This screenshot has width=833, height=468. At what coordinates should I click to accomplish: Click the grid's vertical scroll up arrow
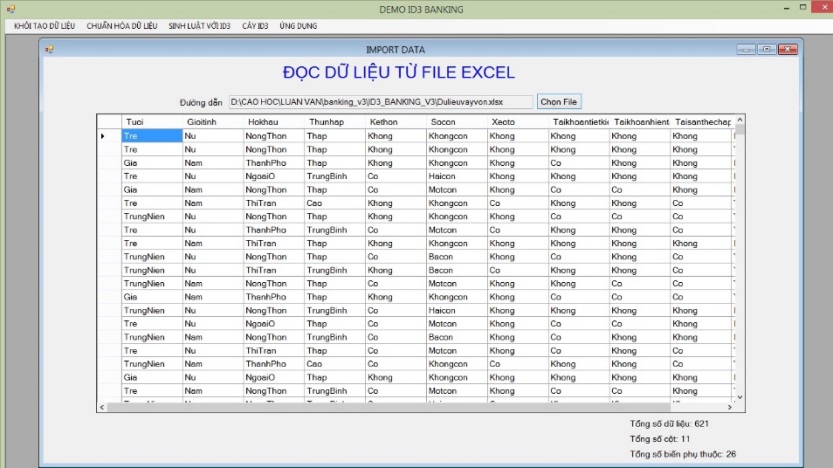pyautogui.click(x=740, y=120)
